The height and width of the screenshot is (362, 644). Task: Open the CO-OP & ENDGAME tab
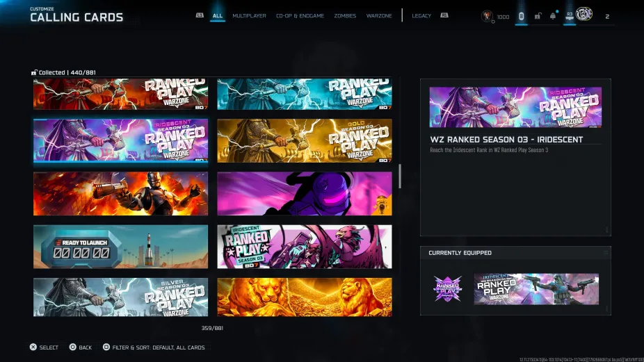coord(300,16)
